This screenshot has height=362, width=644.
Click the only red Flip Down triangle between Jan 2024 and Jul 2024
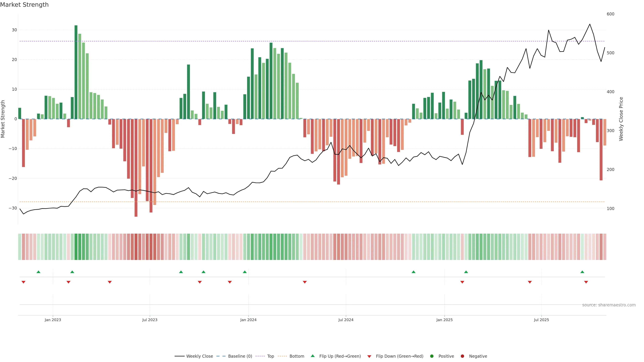pos(305,282)
